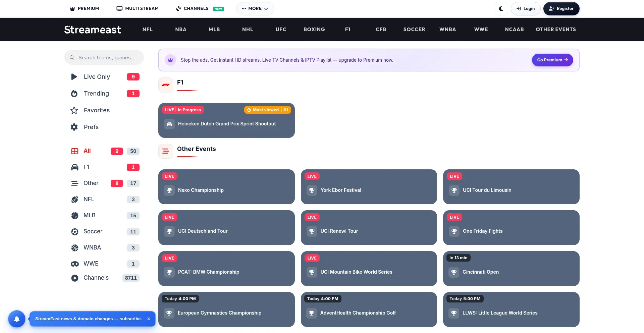Image resolution: width=644 pixels, height=333 pixels.
Task: Open the WWE category in navigation bar
Action: tap(481, 30)
